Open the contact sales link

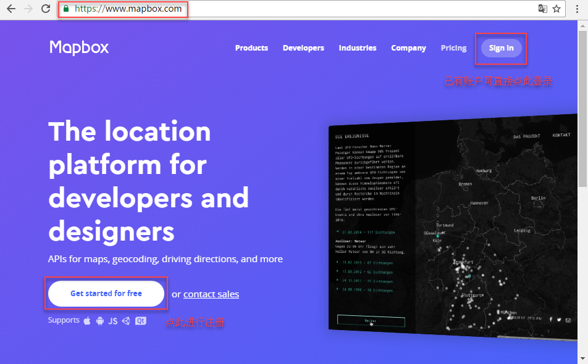pos(211,294)
